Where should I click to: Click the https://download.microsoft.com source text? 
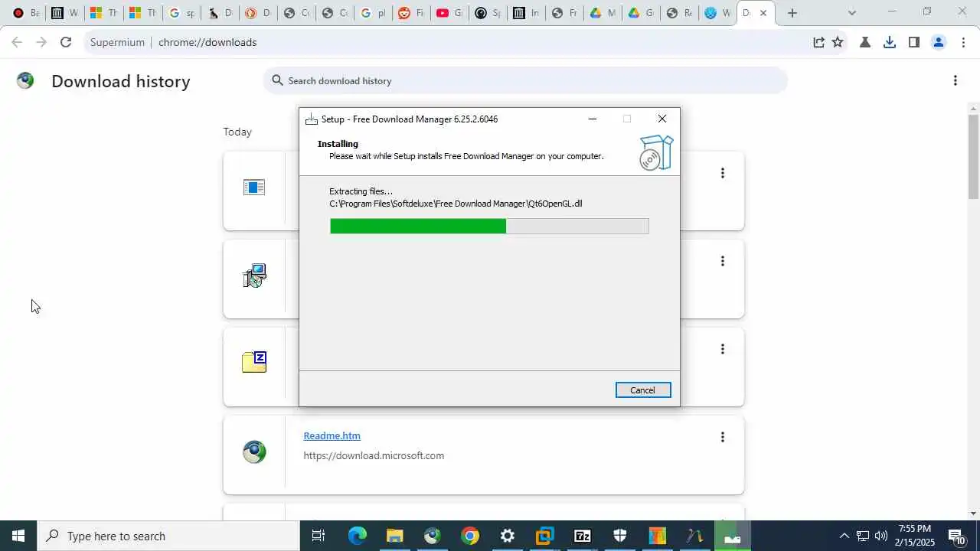(x=374, y=455)
